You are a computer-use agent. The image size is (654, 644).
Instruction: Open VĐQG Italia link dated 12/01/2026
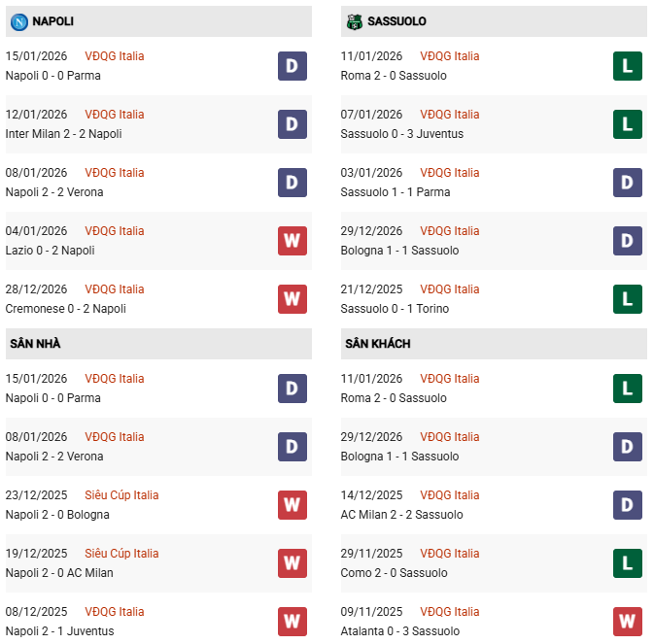115,115
